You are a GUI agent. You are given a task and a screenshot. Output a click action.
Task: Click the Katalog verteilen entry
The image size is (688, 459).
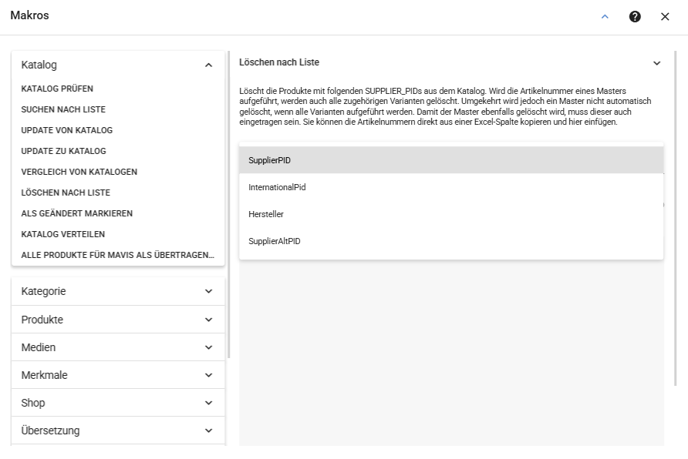(x=63, y=234)
